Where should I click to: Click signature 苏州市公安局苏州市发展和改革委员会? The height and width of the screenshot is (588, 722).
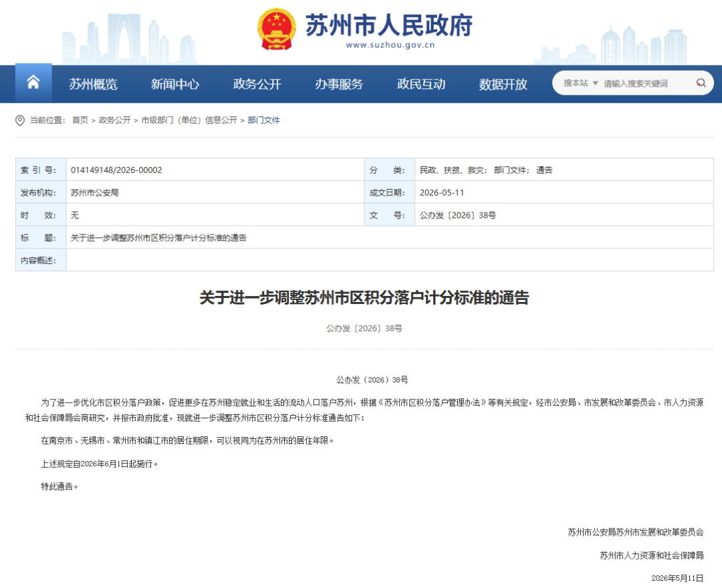click(636, 533)
